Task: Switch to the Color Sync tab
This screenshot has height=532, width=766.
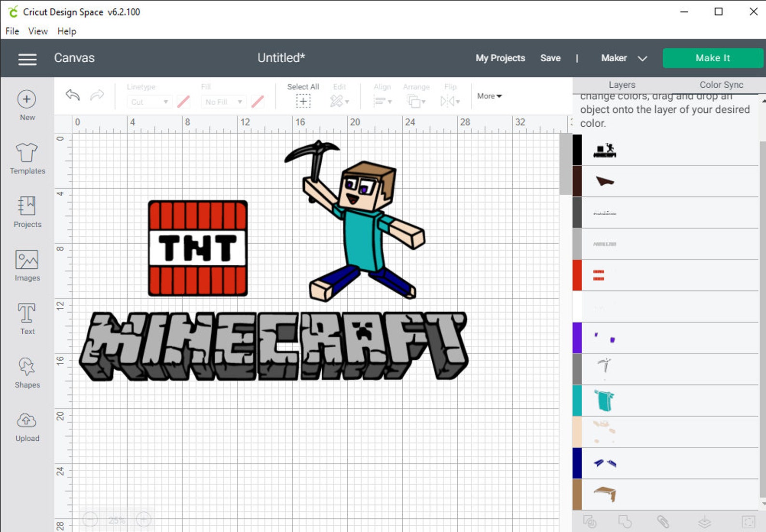Action: point(721,85)
